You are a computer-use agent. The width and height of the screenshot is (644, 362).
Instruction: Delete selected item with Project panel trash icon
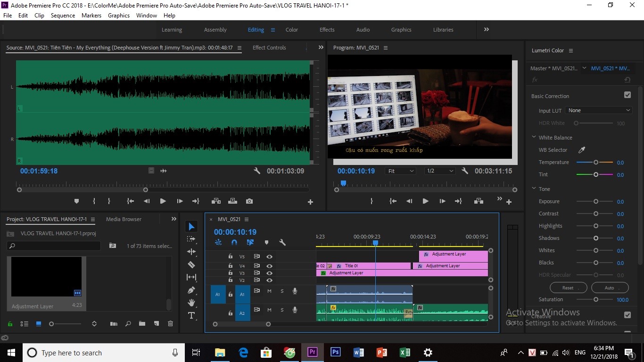(x=171, y=324)
